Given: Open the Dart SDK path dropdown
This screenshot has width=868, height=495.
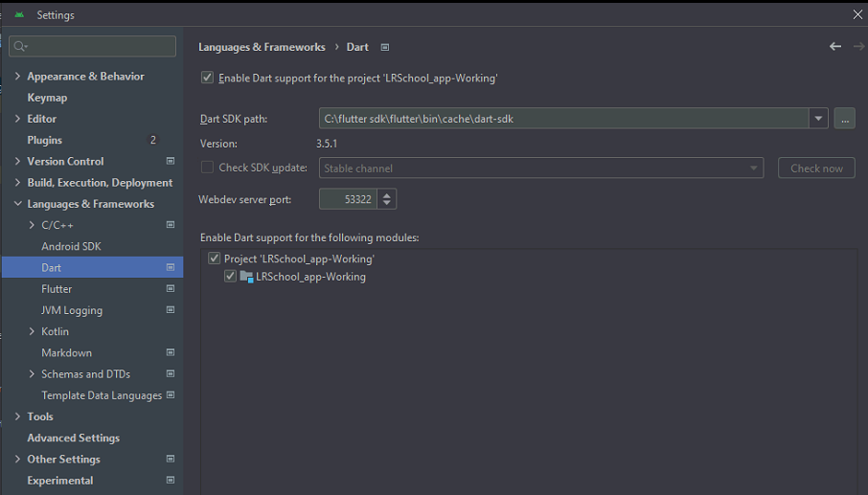Looking at the screenshot, I should (x=818, y=119).
